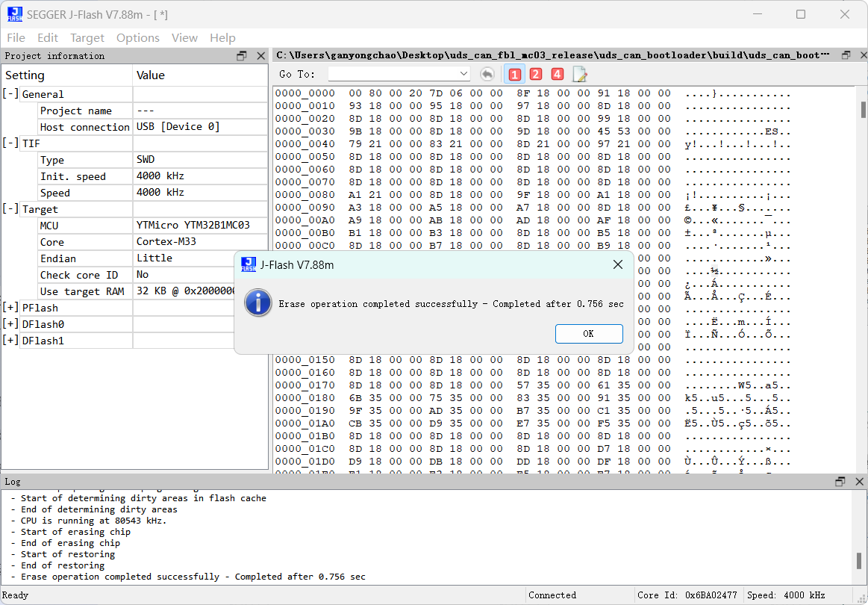
Task: Collapse the Target settings group
Action: click(10, 209)
